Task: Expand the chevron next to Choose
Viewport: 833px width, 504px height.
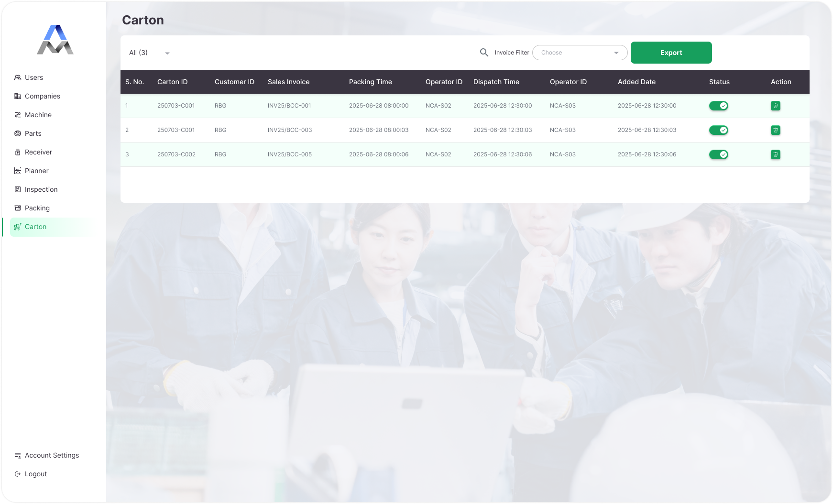Action: (x=617, y=53)
